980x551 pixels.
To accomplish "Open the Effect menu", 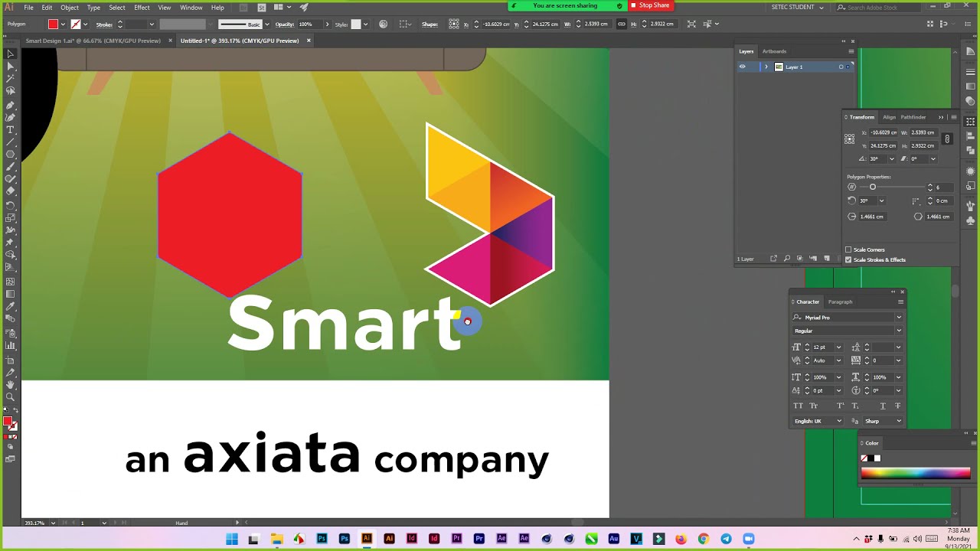I will coord(142,8).
